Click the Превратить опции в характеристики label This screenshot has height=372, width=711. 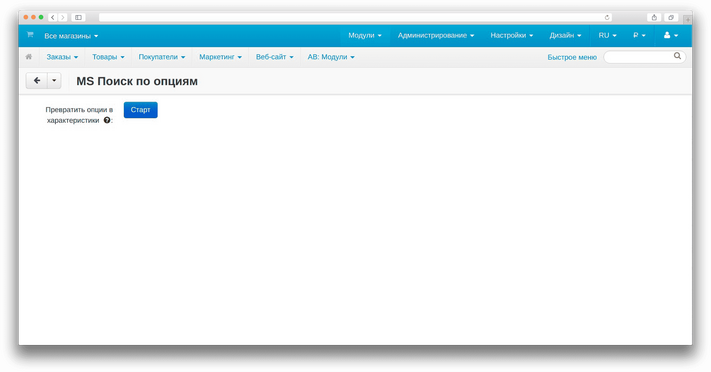point(79,115)
